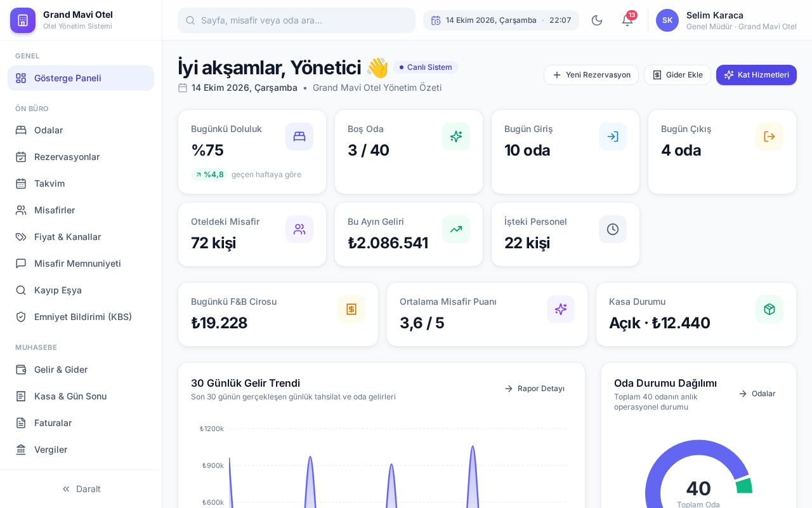Click the people icon on Oteldeki Misafir card
This screenshot has height=508, width=812.
(x=299, y=229)
